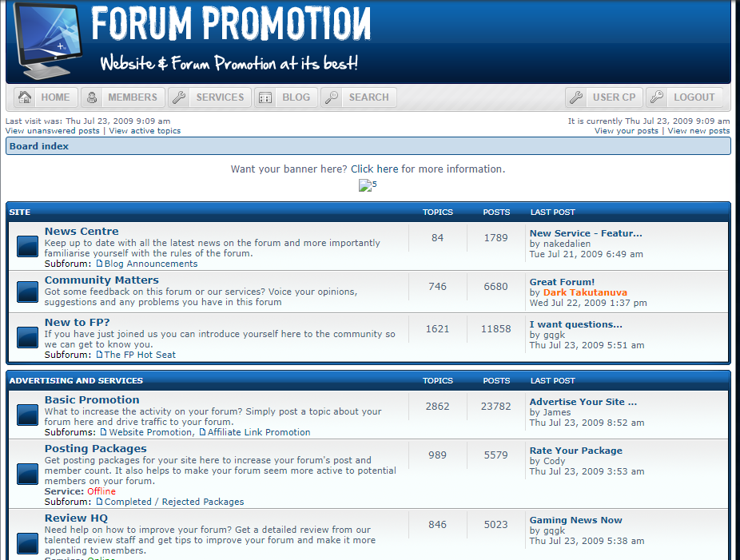Open the SITE category header link
Image resolution: width=740 pixels, height=560 pixels.
click(20, 212)
